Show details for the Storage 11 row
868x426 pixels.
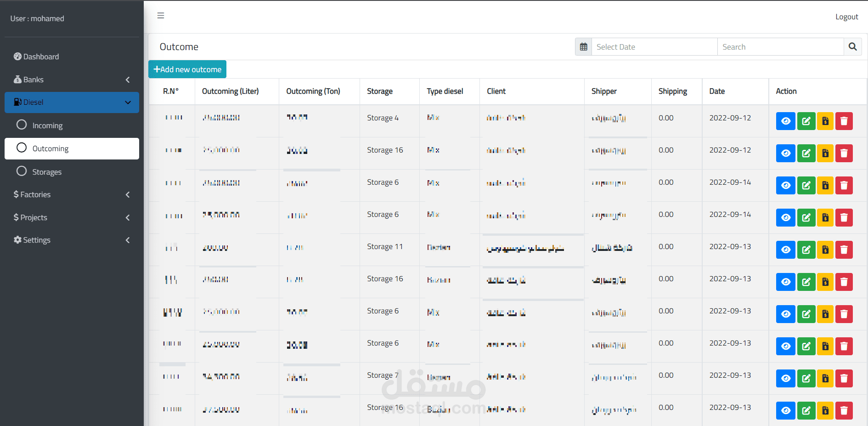click(x=785, y=250)
